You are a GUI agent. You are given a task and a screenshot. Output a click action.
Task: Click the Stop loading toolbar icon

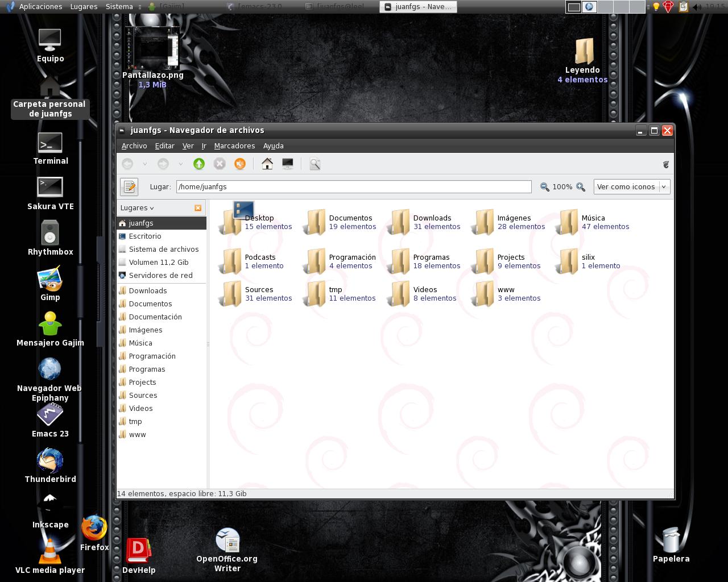point(220,164)
